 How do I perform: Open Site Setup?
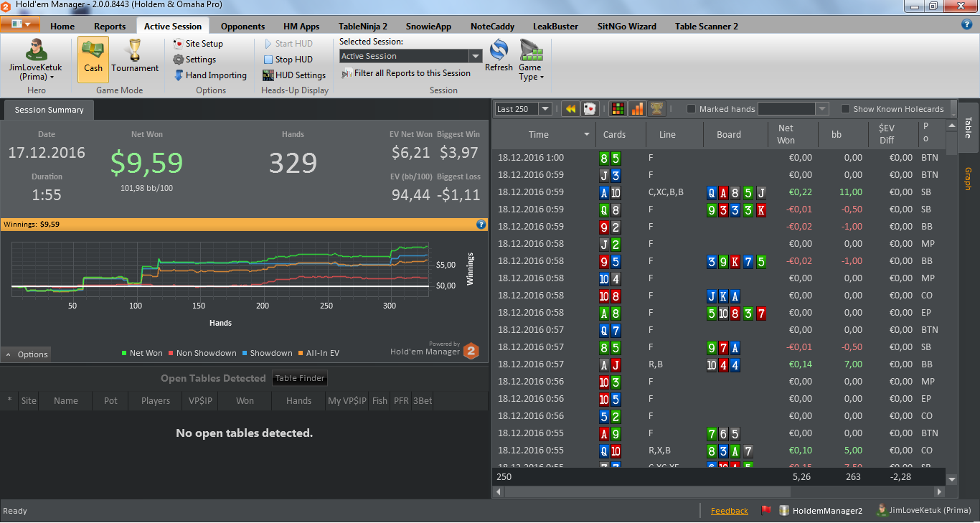click(198, 44)
